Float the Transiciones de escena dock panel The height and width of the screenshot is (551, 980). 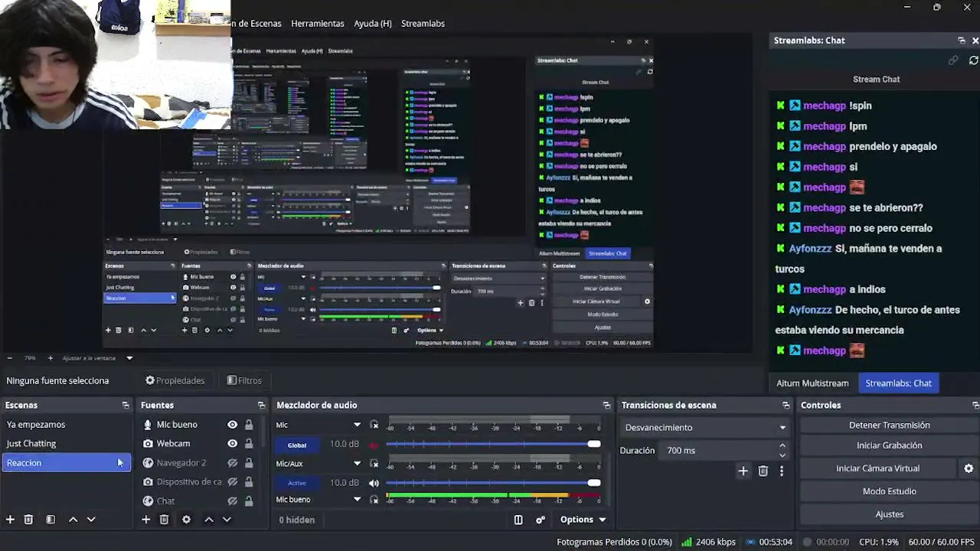[786, 406]
